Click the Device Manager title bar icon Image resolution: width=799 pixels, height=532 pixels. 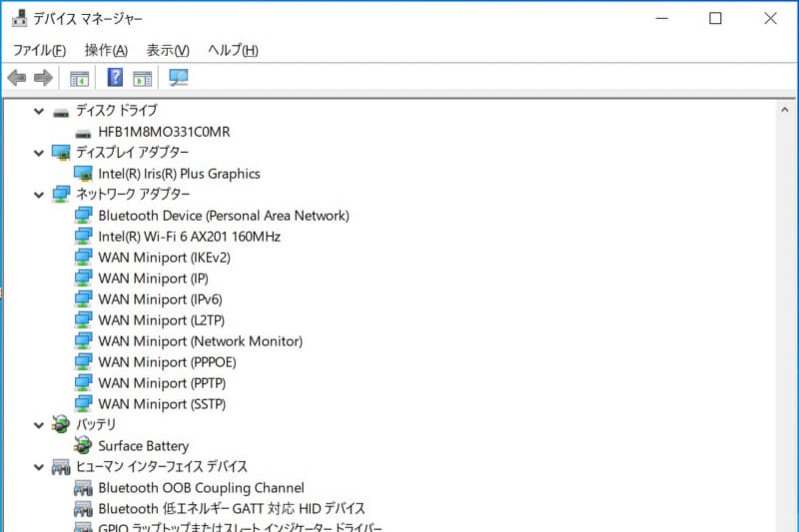coord(19,18)
